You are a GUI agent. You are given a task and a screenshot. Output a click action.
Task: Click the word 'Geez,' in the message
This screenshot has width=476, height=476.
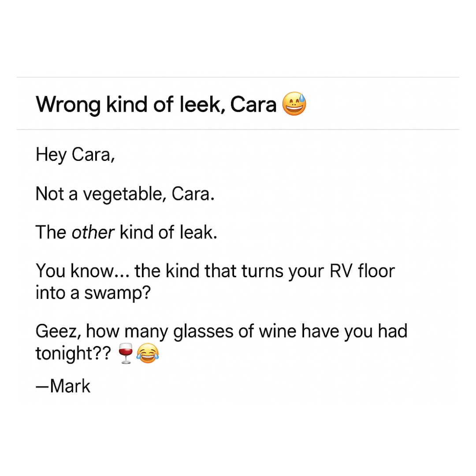point(58,331)
